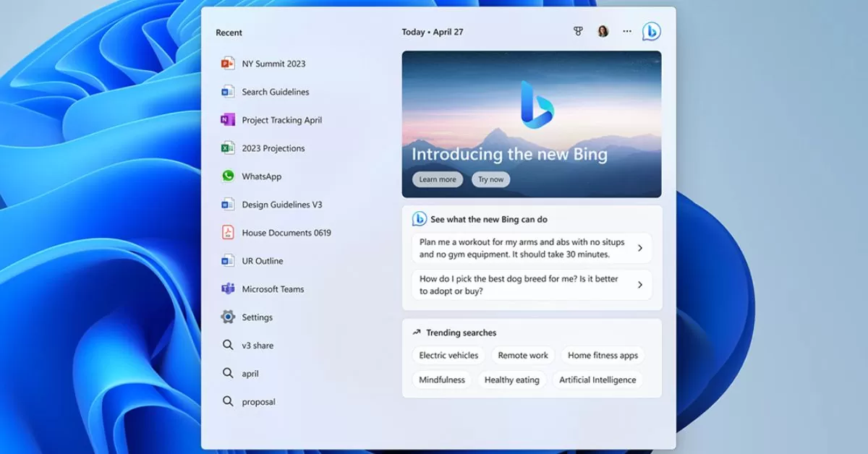Launch WhatsApp via its green icon
Image resolution: width=868 pixels, height=454 pixels.
[228, 176]
